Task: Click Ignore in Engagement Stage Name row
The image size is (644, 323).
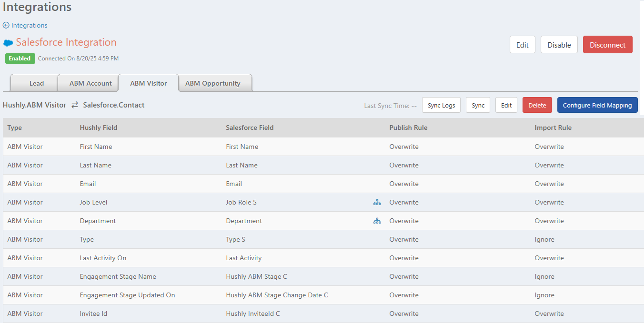Action: click(x=544, y=276)
